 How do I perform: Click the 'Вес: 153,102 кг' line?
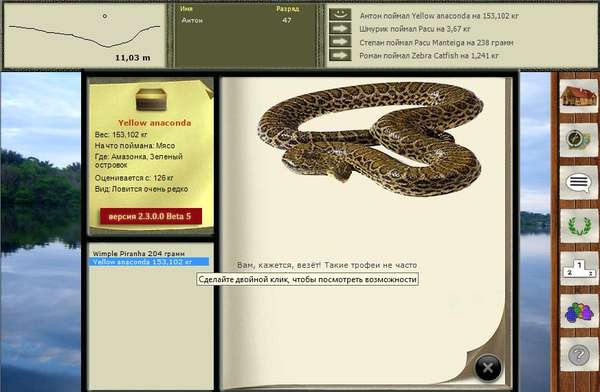point(121,134)
